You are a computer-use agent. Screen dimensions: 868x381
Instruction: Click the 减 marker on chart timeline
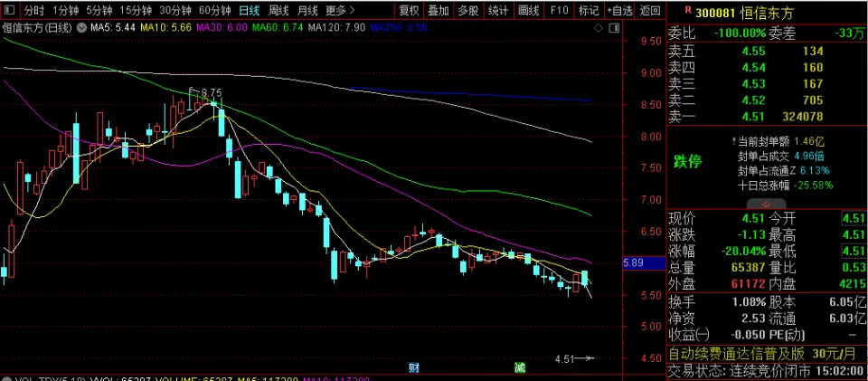click(x=520, y=367)
